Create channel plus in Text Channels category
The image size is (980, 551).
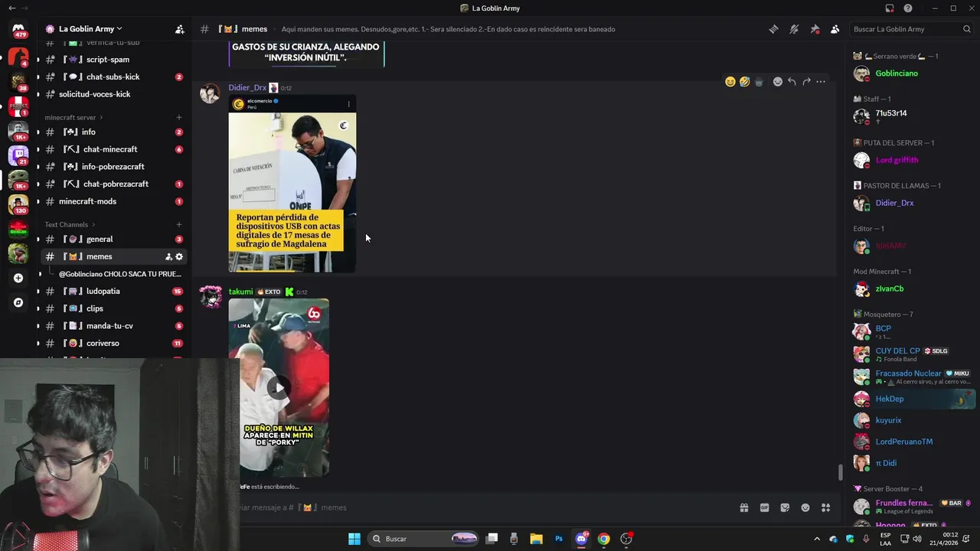tap(179, 224)
